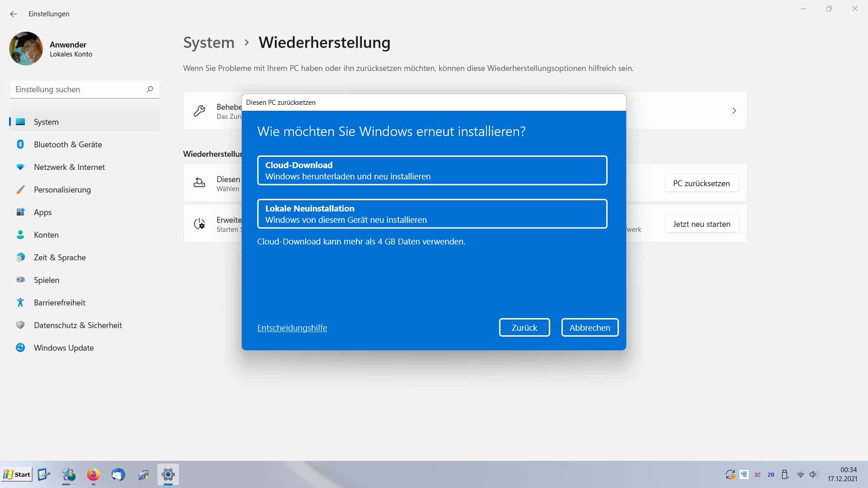
Task: Click the Konten person icon
Action: 20,235
